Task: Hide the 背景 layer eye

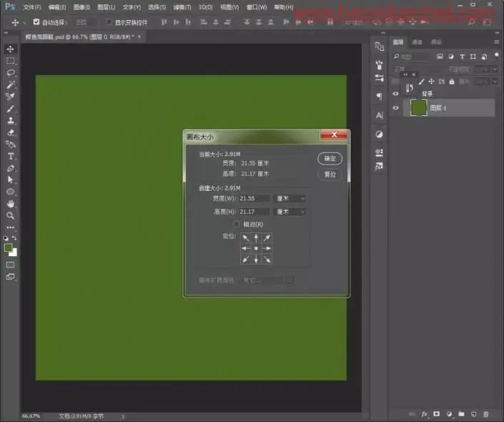Action: click(395, 94)
